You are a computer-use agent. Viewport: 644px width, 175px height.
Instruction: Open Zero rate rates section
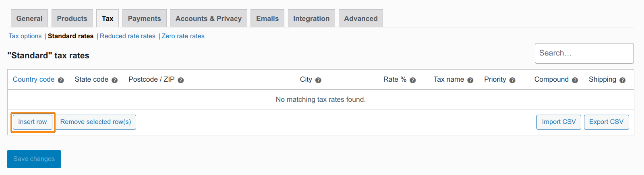[183, 36]
